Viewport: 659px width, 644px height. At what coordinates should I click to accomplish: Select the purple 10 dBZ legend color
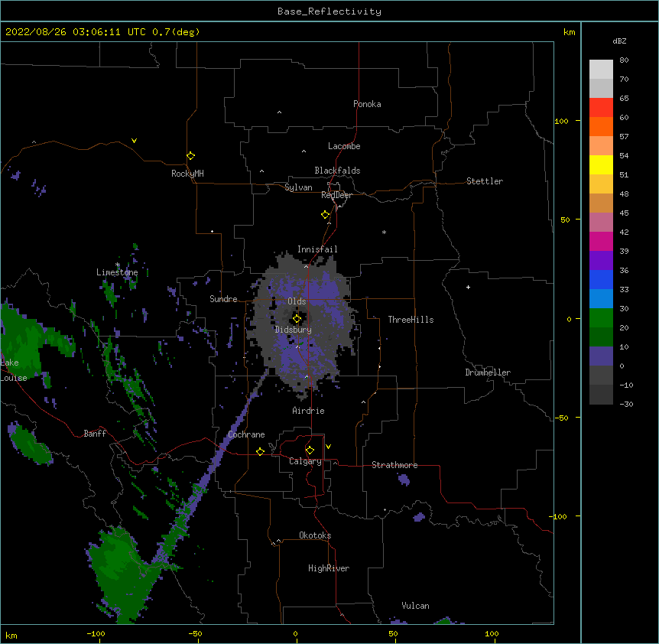[601, 356]
